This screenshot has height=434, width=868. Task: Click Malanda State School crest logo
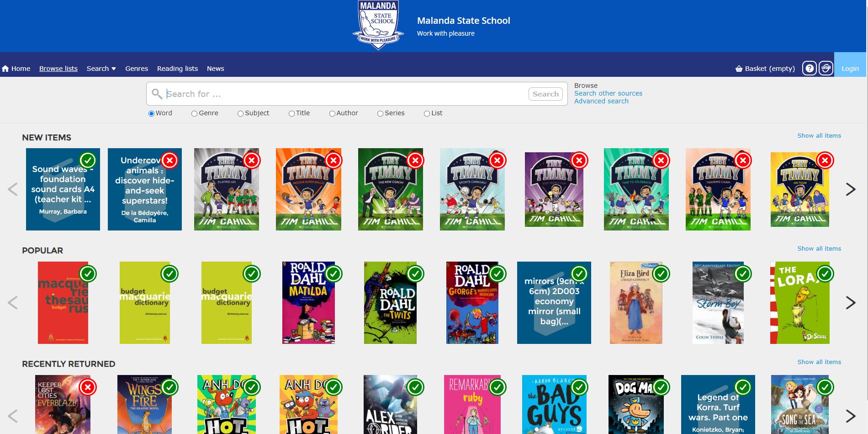coord(378,24)
